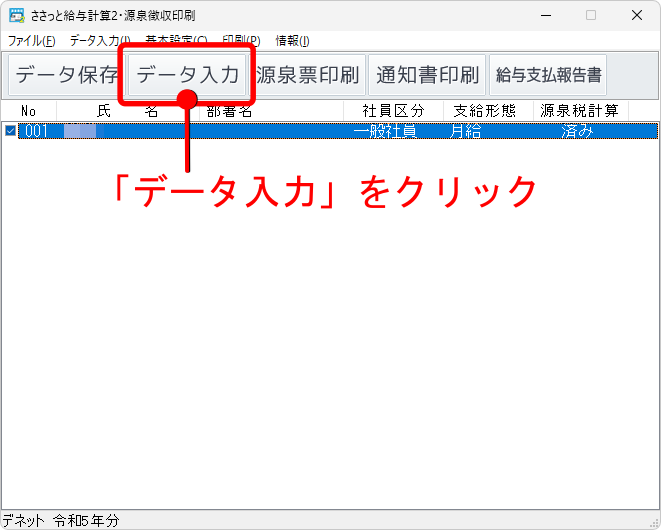Click the 支給形態 column header
This screenshot has width=661, height=530.
[x=485, y=111]
